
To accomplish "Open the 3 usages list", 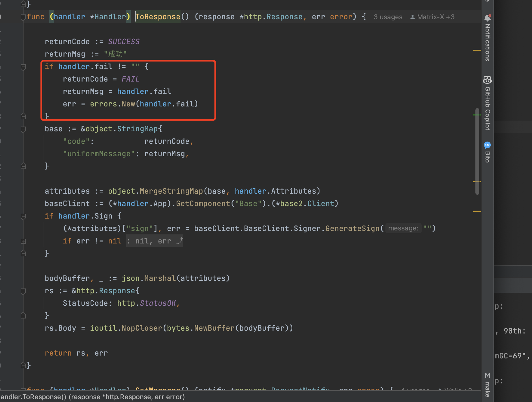I will (x=388, y=17).
